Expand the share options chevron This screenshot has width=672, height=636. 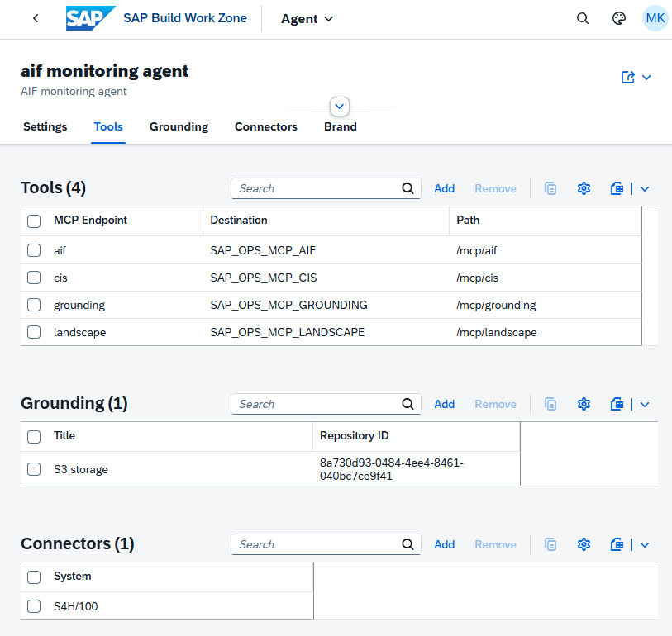[646, 78]
